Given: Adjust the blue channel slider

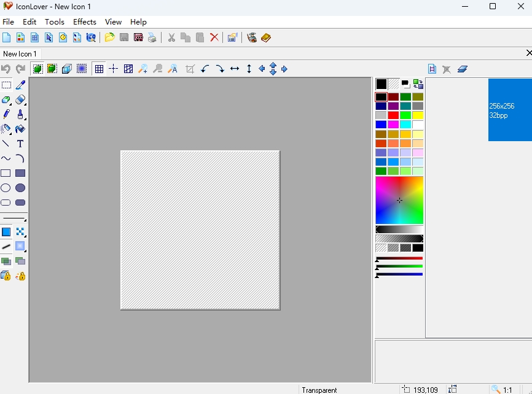Looking at the screenshot, I should (399, 275).
